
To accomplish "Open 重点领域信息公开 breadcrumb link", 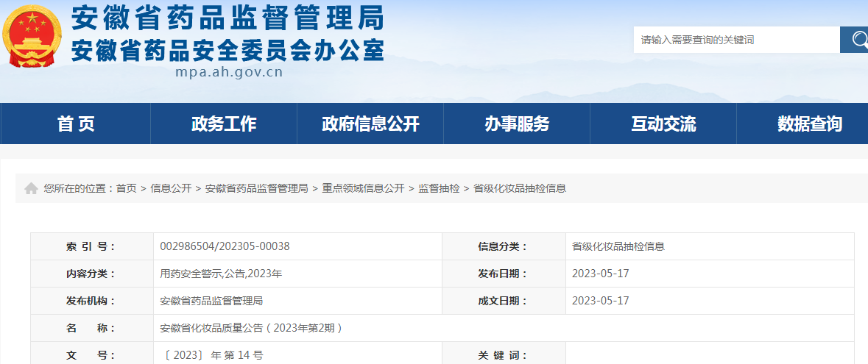I will (363, 189).
